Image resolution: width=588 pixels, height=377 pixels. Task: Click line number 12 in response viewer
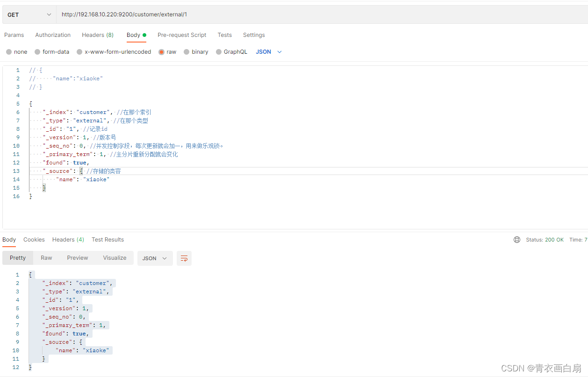pyautogui.click(x=16, y=367)
